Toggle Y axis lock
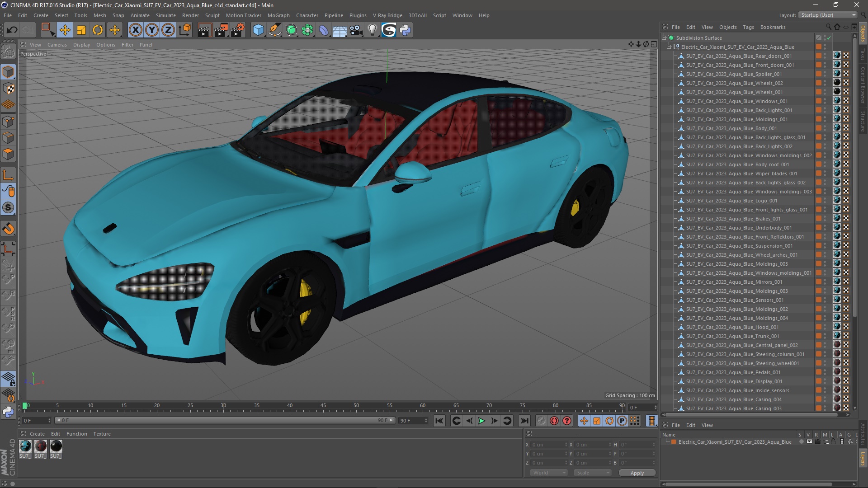The height and width of the screenshot is (488, 868). [x=152, y=30]
